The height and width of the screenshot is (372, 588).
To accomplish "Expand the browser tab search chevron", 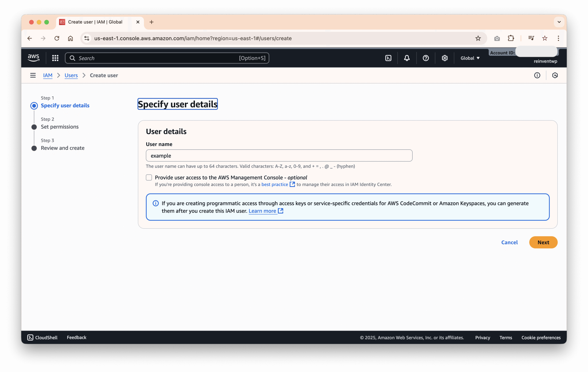I will tap(559, 22).
